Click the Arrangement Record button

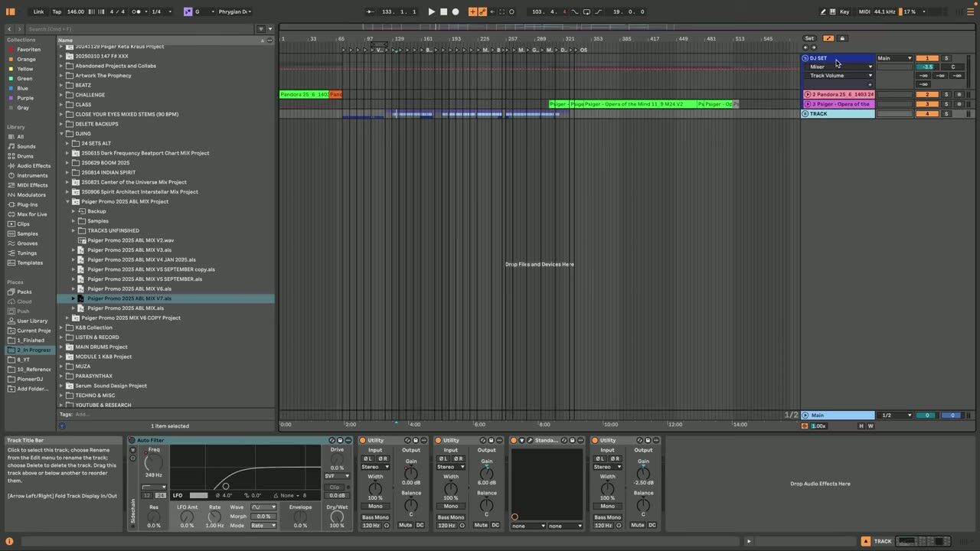[456, 11]
